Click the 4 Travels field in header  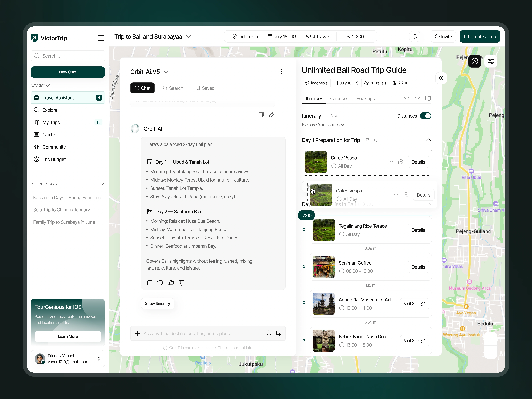(318, 37)
